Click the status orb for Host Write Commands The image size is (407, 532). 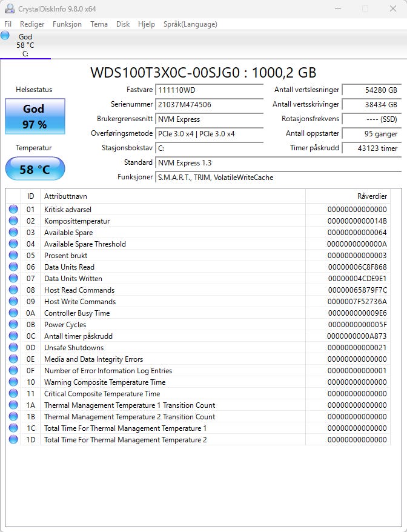[x=13, y=302]
